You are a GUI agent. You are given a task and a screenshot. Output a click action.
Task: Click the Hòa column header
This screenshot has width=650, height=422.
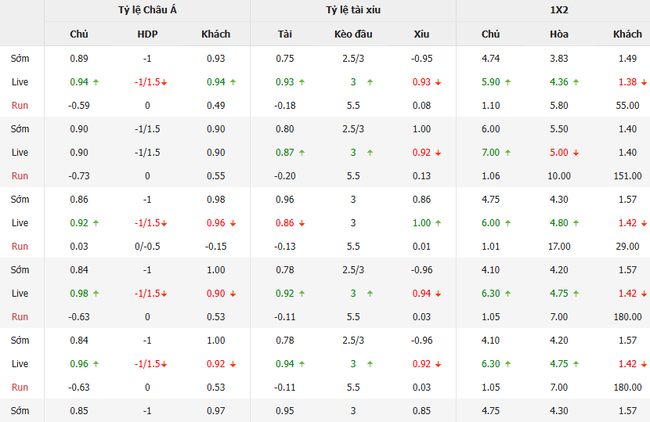[x=558, y=34]
